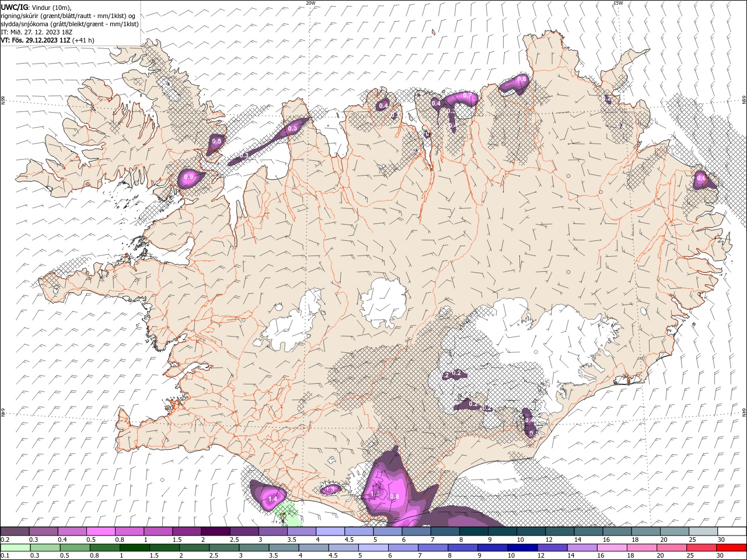The width and height of the screenshot is (747, 560).
Task: Click the '2.5' label under the snow legend
Action: [x=234, y=540]
